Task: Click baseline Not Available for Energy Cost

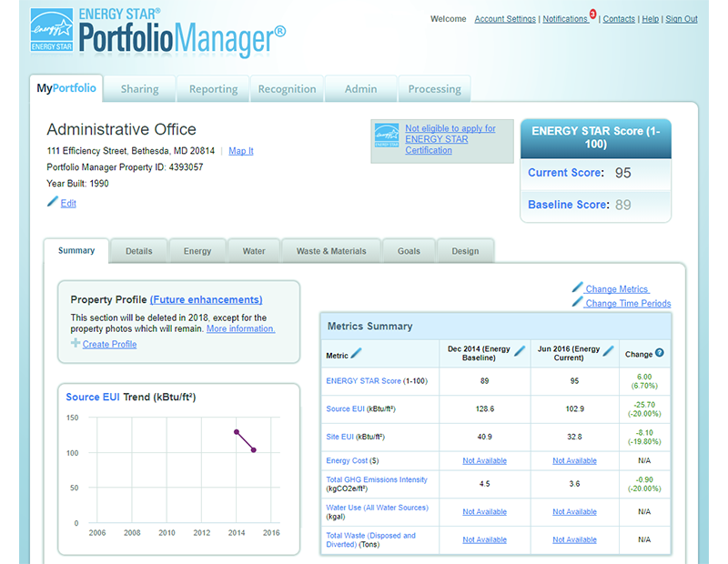Action: [484, 461]
